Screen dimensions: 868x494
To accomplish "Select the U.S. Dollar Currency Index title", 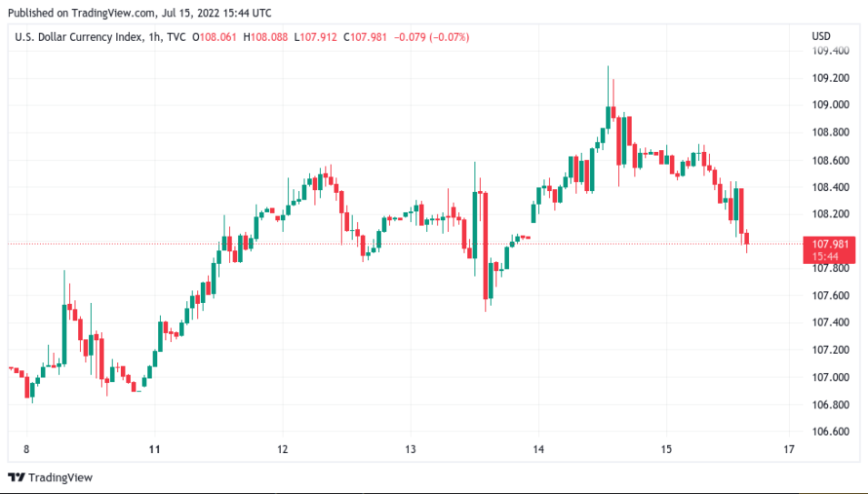I will pos(78,37).
